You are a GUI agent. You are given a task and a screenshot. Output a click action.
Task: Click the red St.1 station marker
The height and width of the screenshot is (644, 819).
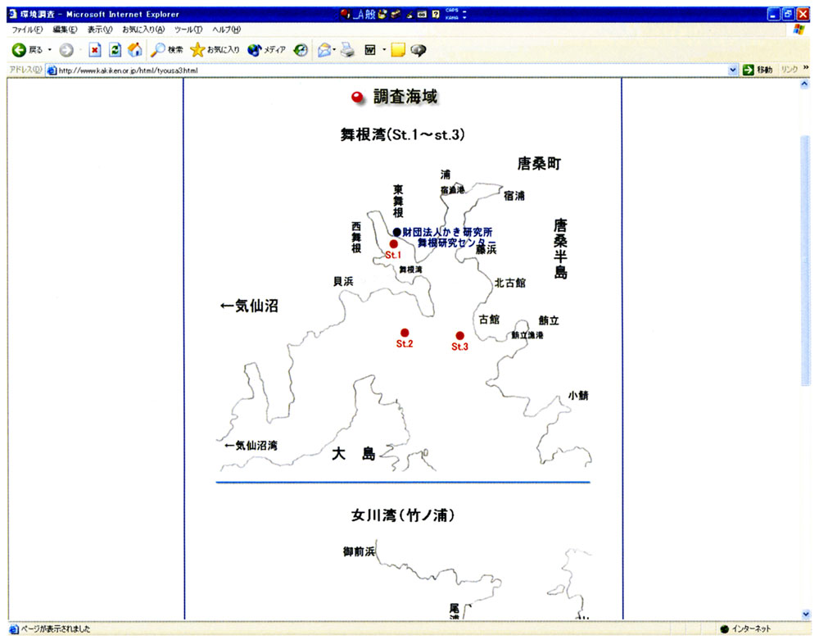pyautogui.click(x=394, y=244)
